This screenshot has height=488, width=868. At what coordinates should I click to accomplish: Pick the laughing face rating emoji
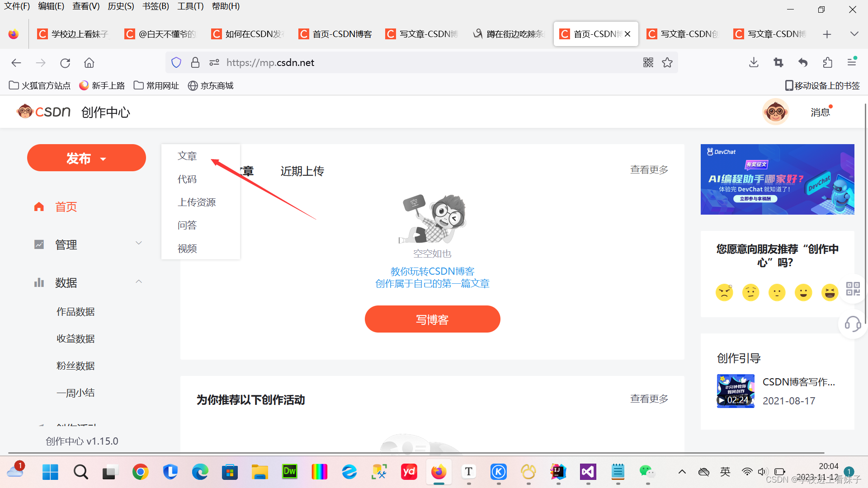(830, 292)
